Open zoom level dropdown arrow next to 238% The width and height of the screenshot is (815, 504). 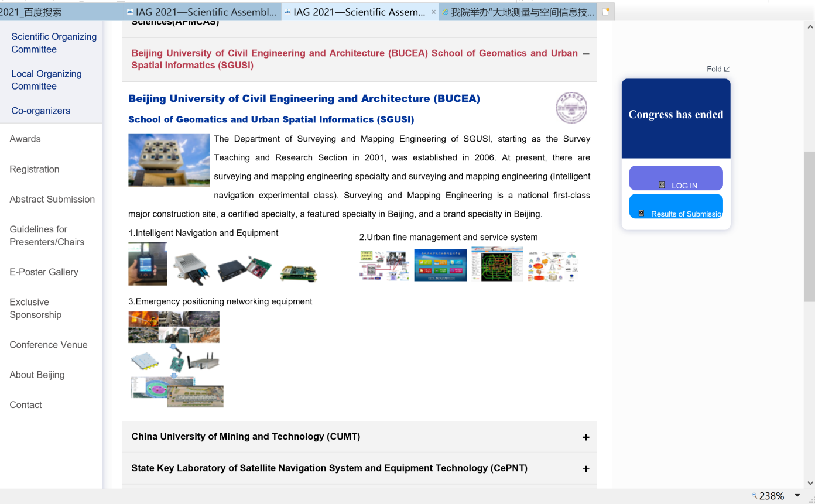click(x=797, y=496)
